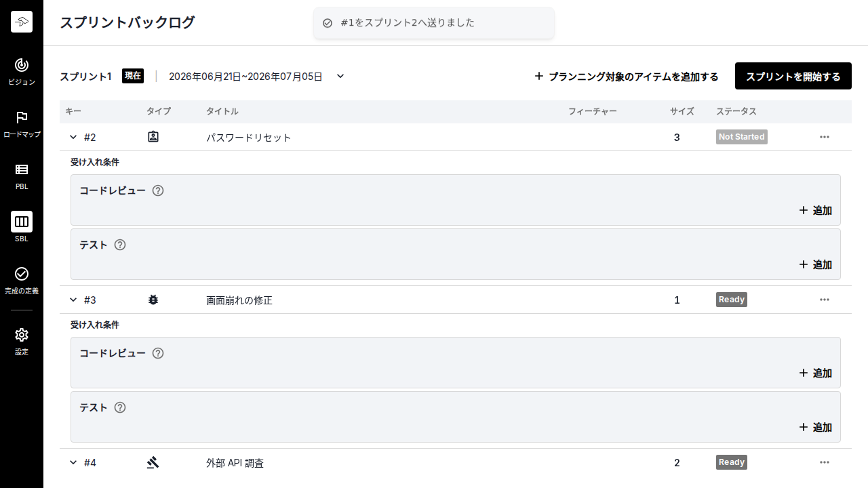Add condition to #3 テスト

pos(815,427)
